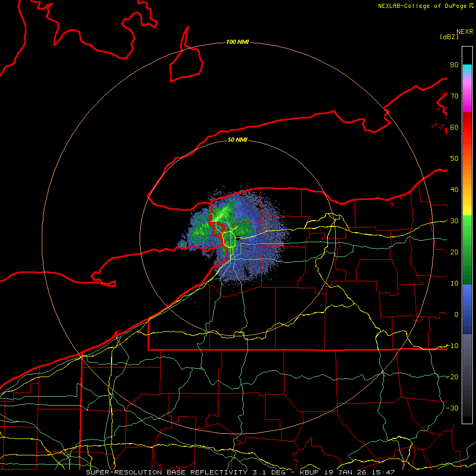The width and height of the screenshot is (476, 476).
Task: Click the 40 value on the dBZ scale
Action: tap(454, 190)
